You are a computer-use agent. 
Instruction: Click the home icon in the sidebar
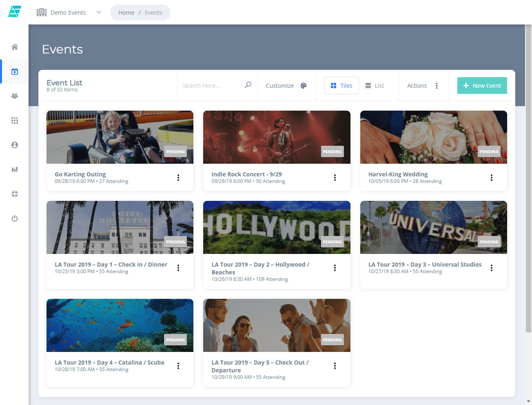15,47
